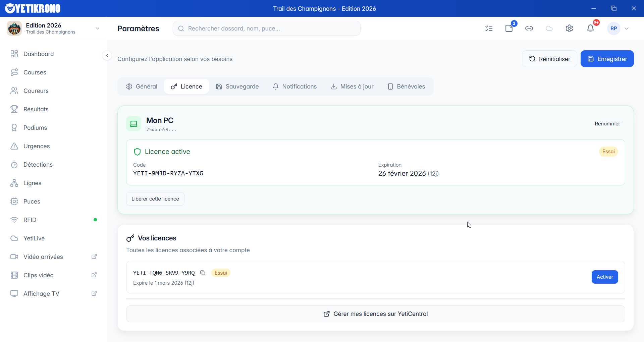Copy license code YETI-TQN6-SRV9-Y9RQ

(x=203, y=273)
